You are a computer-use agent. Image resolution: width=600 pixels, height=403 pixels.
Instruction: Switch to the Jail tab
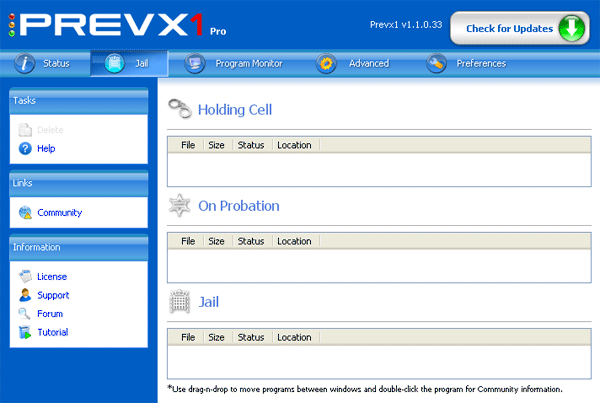pyautogui.click(x=129, y=63)
